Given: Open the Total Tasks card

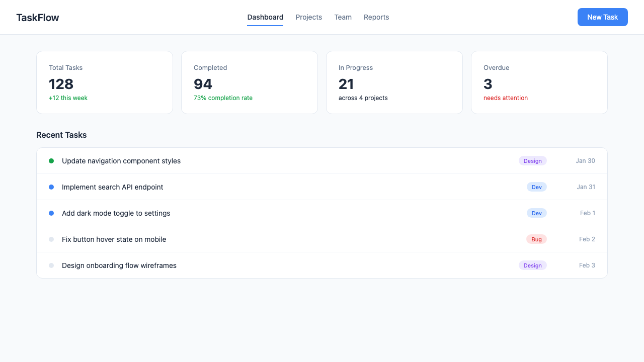Looking at the screenshot, I should pyautogui.click(x=105, y=82).
